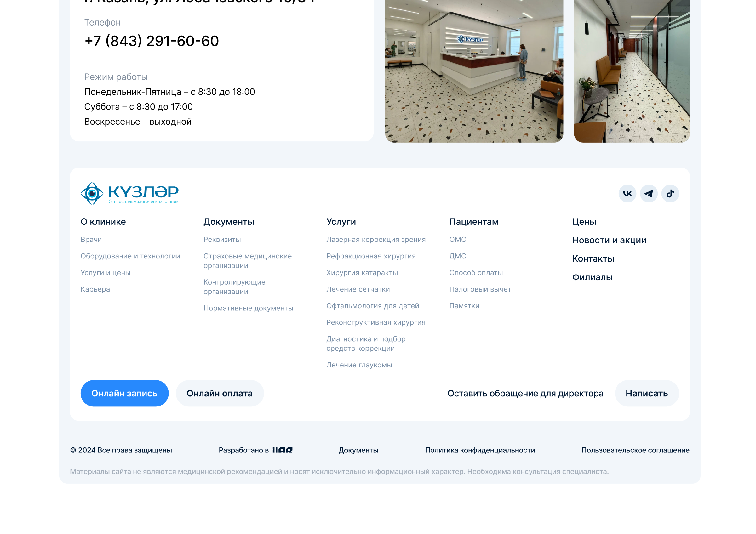
Task: Open the Налоговый вычет link
Action: point(480,289)
